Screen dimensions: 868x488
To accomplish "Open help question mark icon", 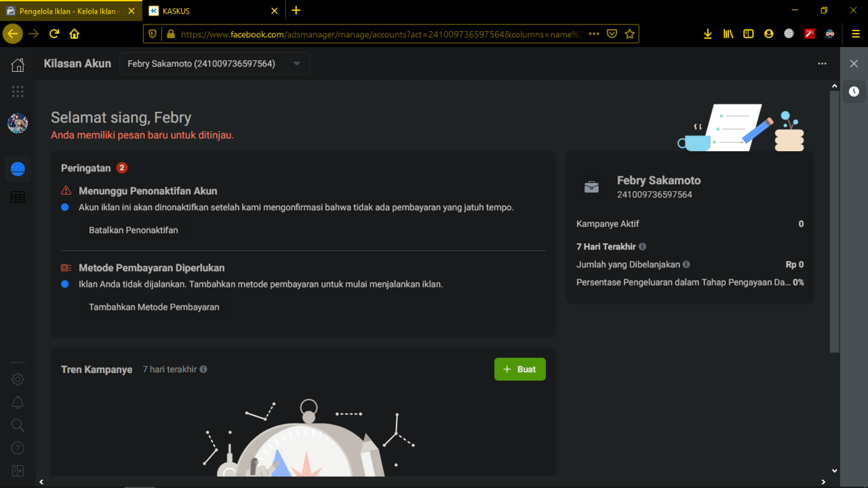I will click(x=18, y=448).
